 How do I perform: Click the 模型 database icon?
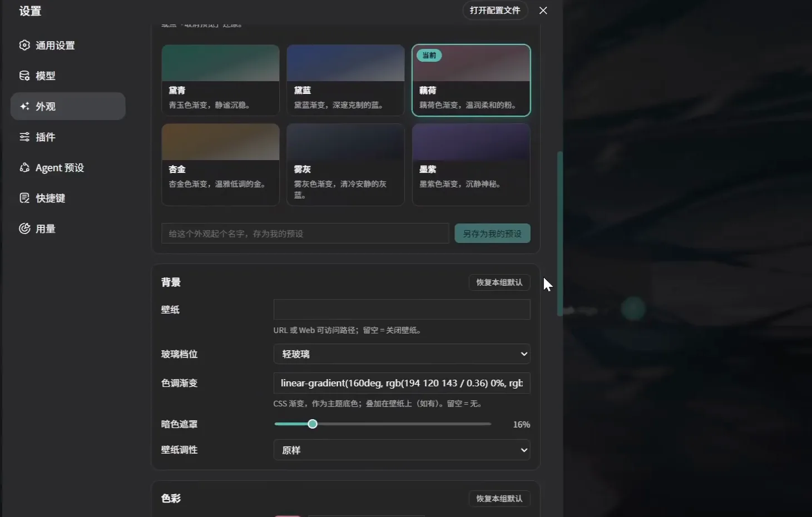(x=24, y=76)
